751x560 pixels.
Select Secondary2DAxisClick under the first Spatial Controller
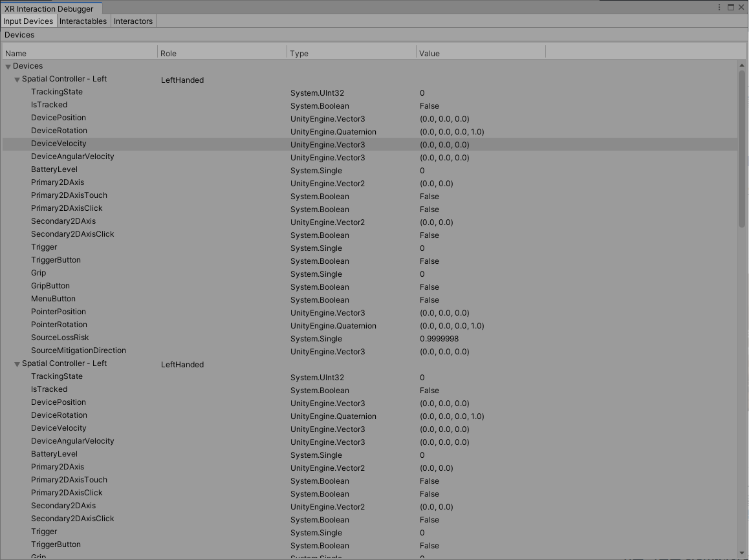coord(370,235)
